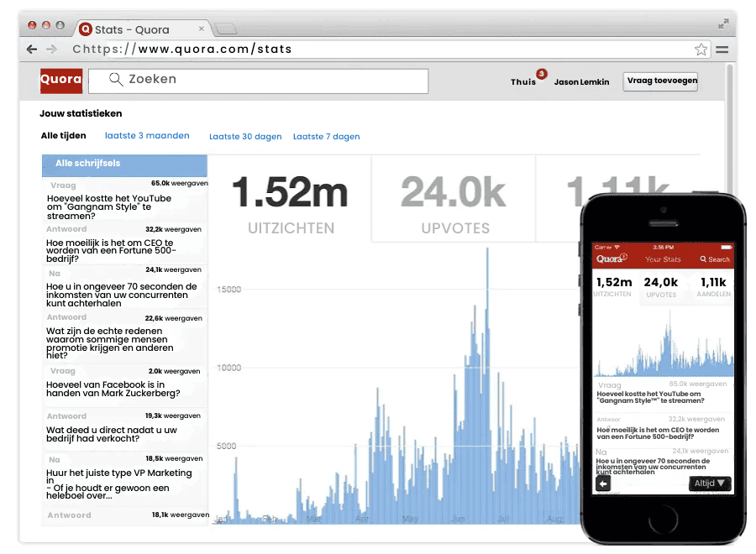The height and width of the screenshot is (554, 756).
Task: Click the notification badge on Thuis
Action: click(541, 74)
